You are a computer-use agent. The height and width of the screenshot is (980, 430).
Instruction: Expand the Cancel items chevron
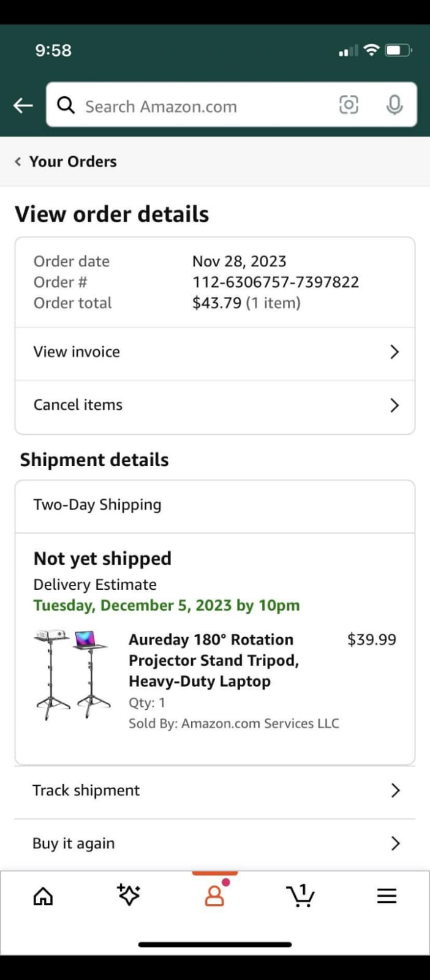click(x=394, y=405)
